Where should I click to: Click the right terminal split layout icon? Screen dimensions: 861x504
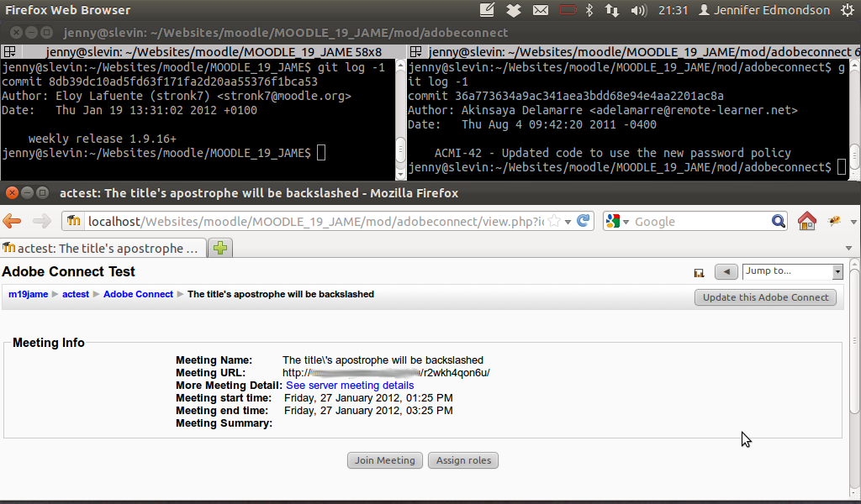tap(415, 51)
